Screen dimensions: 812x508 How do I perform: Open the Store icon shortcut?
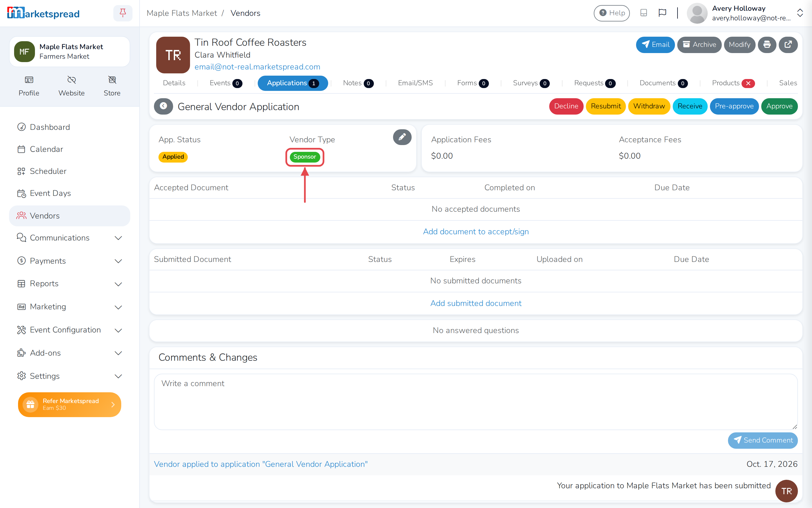point(112,86)
